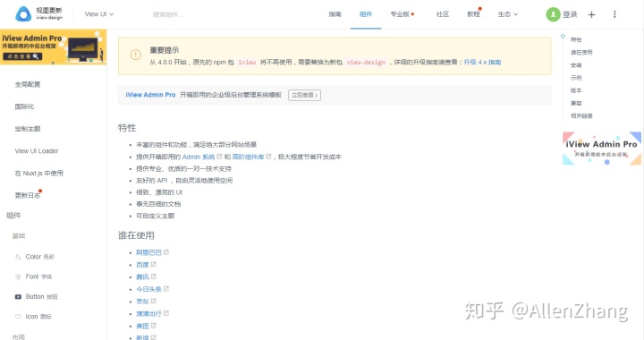Open the 阿里巴巴 link
This screenshot has width=644, height=340.
148,252
